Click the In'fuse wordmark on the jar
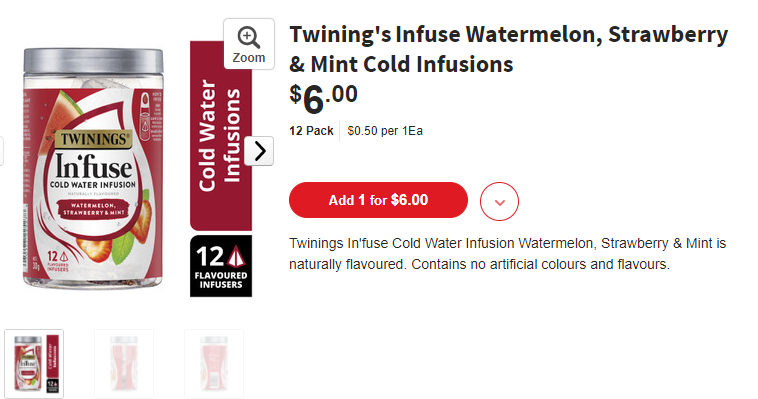Screen dimensions: 758x399 (93, 166)
